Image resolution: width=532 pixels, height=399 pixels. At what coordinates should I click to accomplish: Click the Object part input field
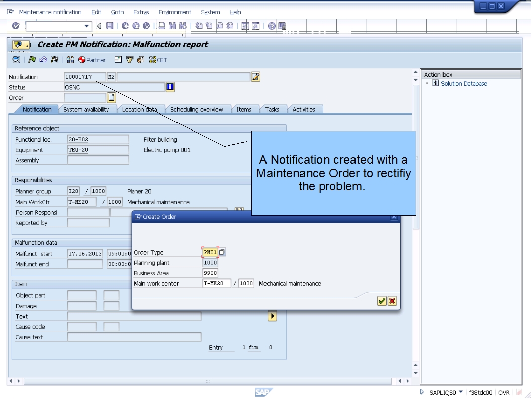tap(82, 295)
